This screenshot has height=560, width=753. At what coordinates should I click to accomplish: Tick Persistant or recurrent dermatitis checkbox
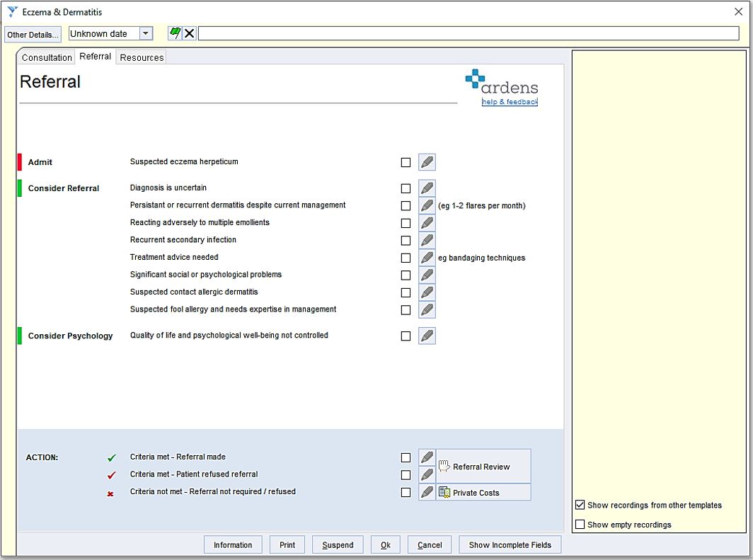click(x=406, y=205)
